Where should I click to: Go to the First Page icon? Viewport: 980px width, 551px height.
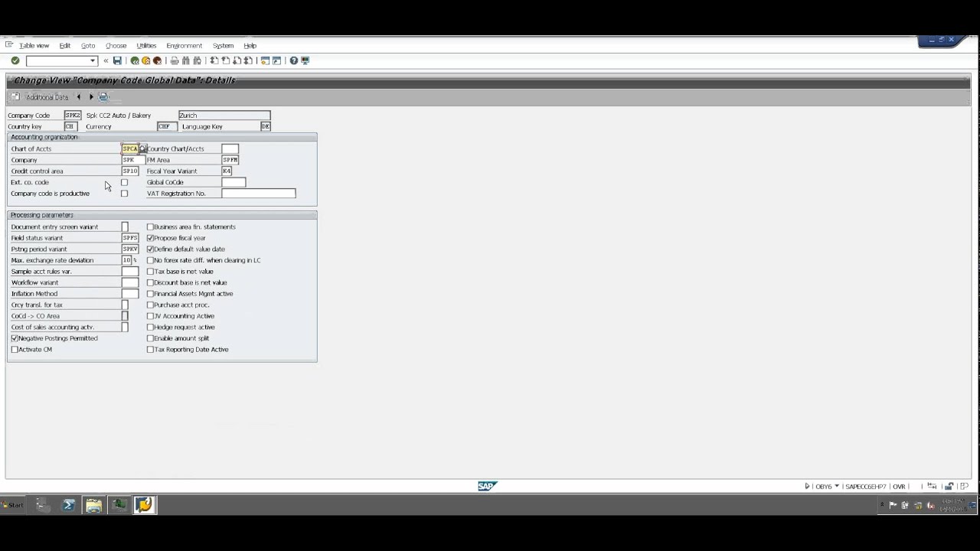click(214, 60)
